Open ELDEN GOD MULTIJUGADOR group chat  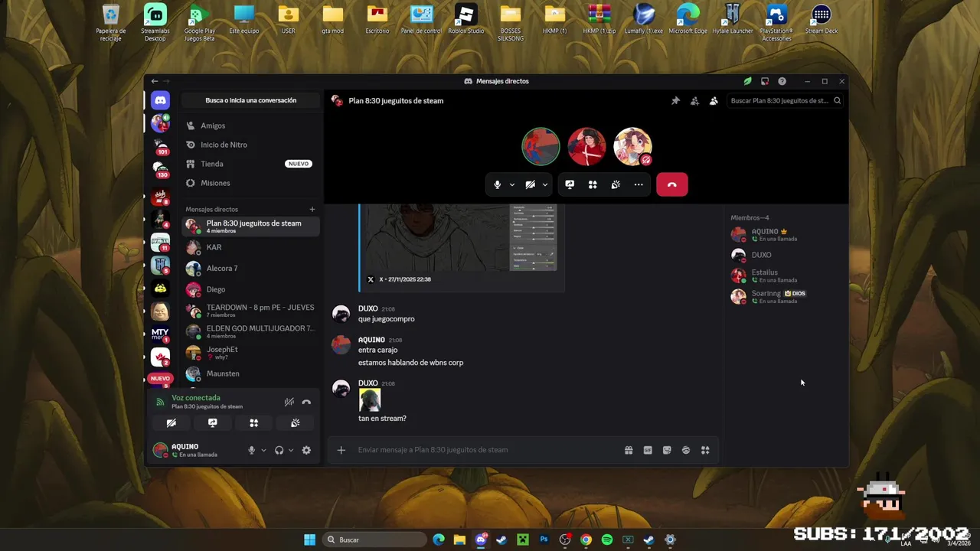[250, 331]
